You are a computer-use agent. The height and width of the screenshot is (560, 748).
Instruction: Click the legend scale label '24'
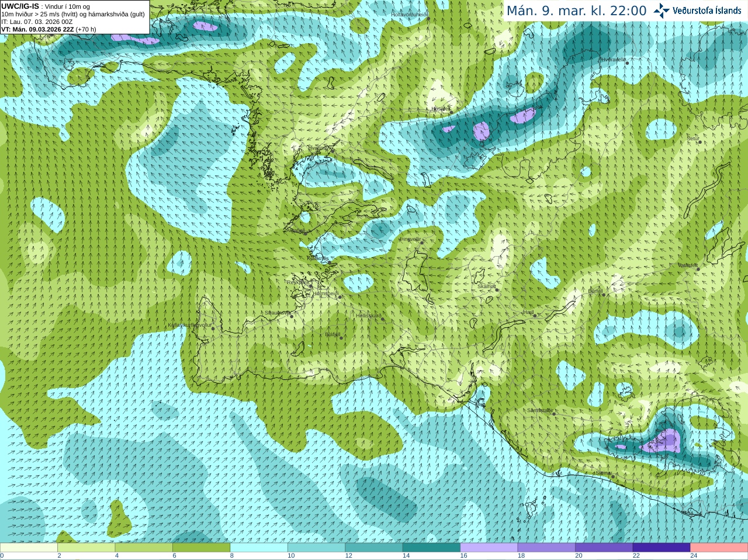click(x=694, y=556)
